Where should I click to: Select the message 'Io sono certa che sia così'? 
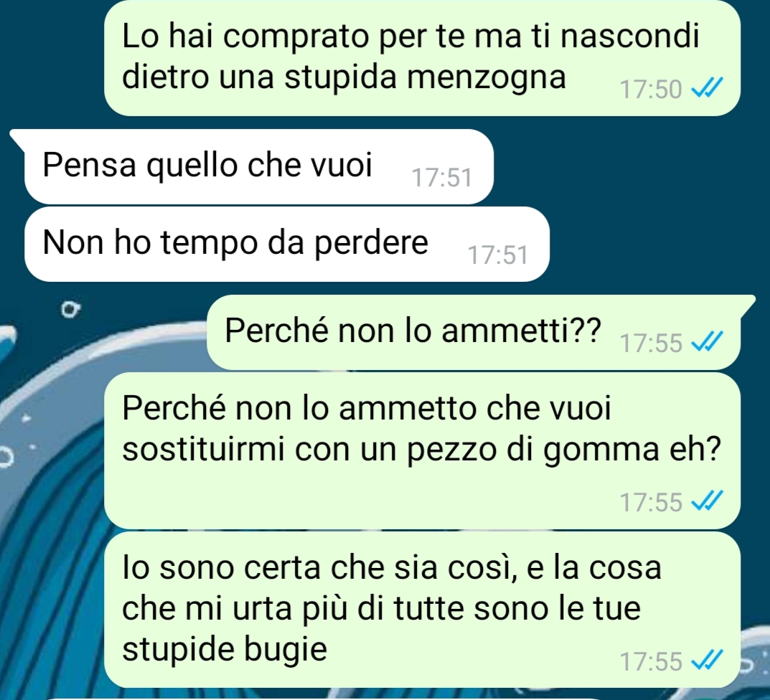423,609
